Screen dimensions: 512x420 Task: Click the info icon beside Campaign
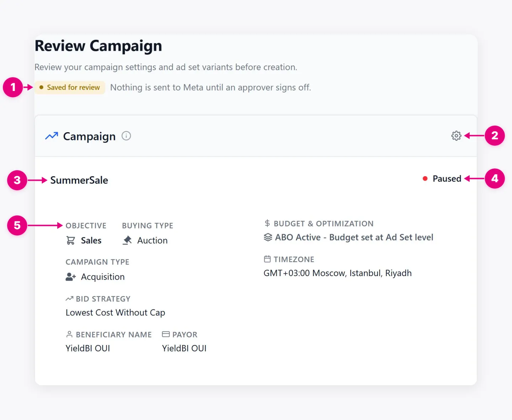(126, 136)
